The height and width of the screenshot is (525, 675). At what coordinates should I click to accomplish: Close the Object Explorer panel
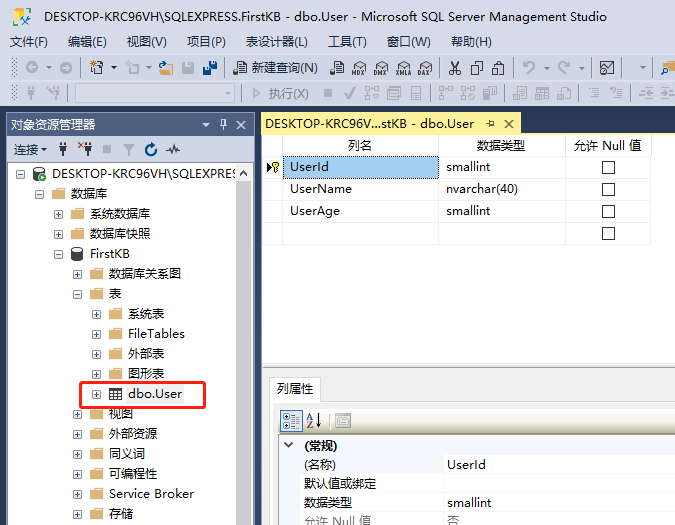241,125
